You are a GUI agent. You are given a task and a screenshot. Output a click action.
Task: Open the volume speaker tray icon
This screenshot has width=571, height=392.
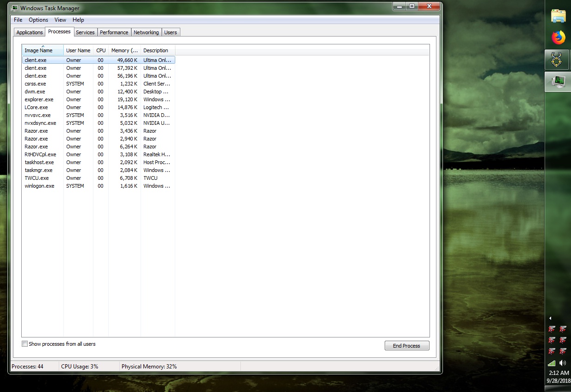coord(563,363)
